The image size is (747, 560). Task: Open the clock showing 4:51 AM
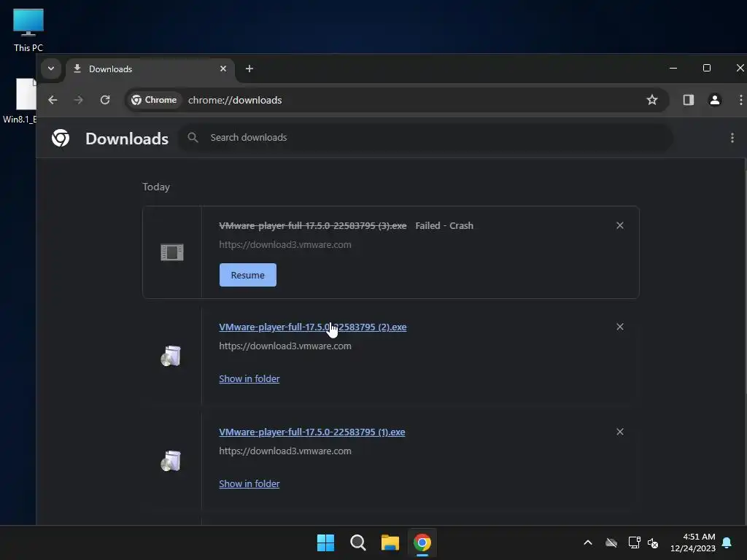(x=693, y=542)
